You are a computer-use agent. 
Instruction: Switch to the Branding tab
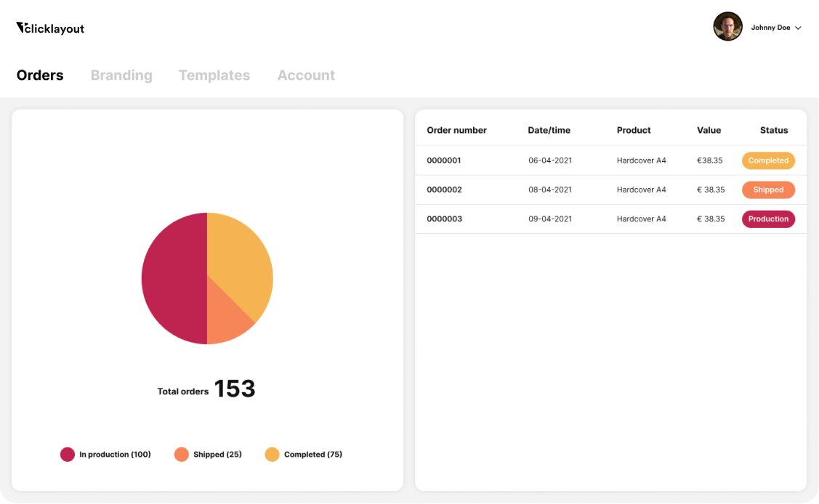[x=121, y=75]
